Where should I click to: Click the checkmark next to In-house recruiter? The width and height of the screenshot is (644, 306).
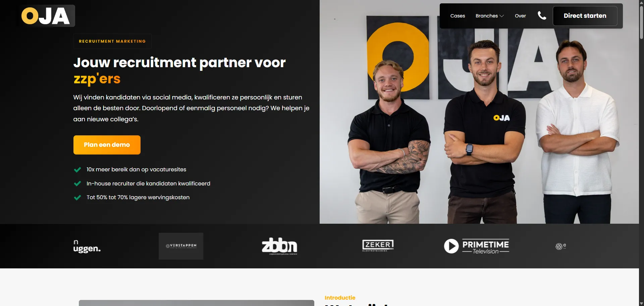tap(77, 183)
